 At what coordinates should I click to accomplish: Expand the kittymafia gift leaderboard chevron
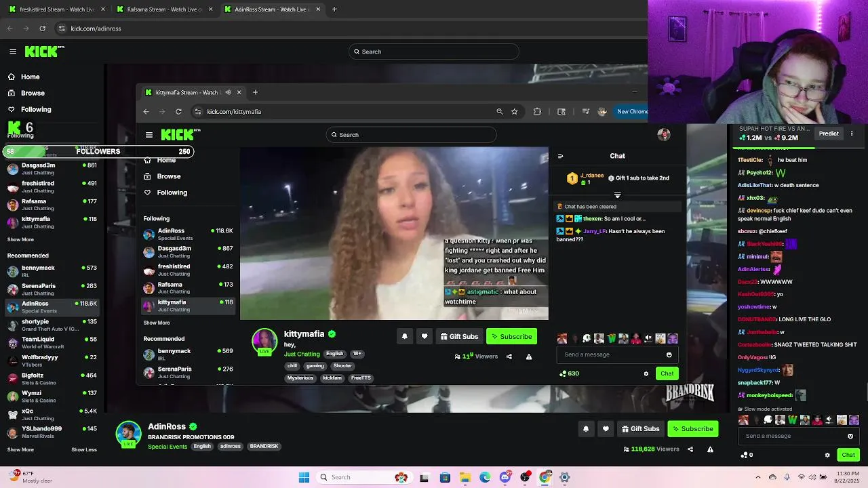(617, 195)
